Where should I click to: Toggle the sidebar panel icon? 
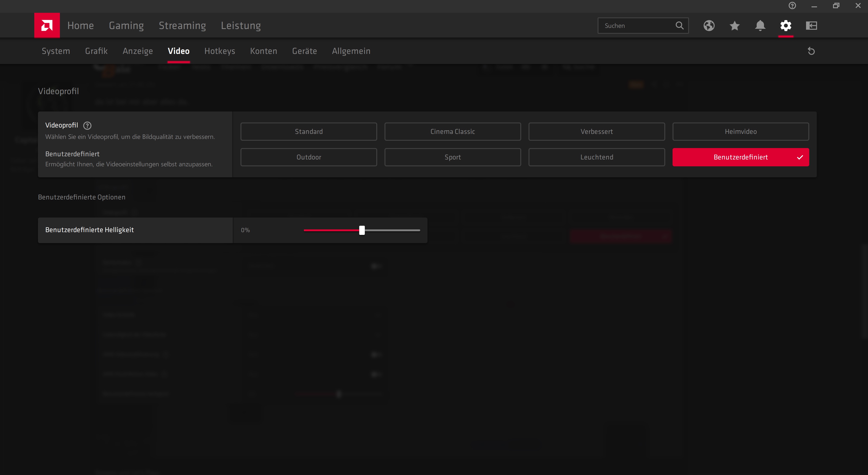click(x=811, y=26)
